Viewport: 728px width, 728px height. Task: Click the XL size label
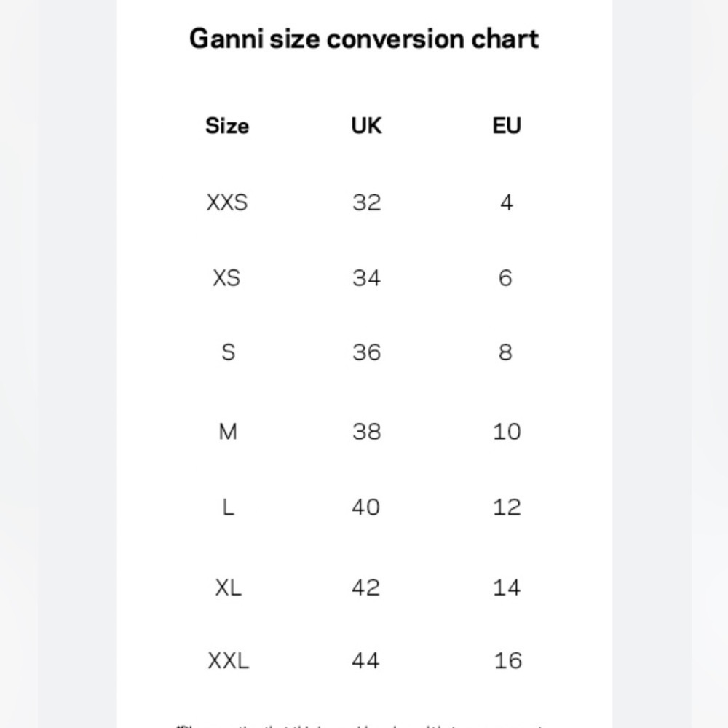(x=228, y=587)
